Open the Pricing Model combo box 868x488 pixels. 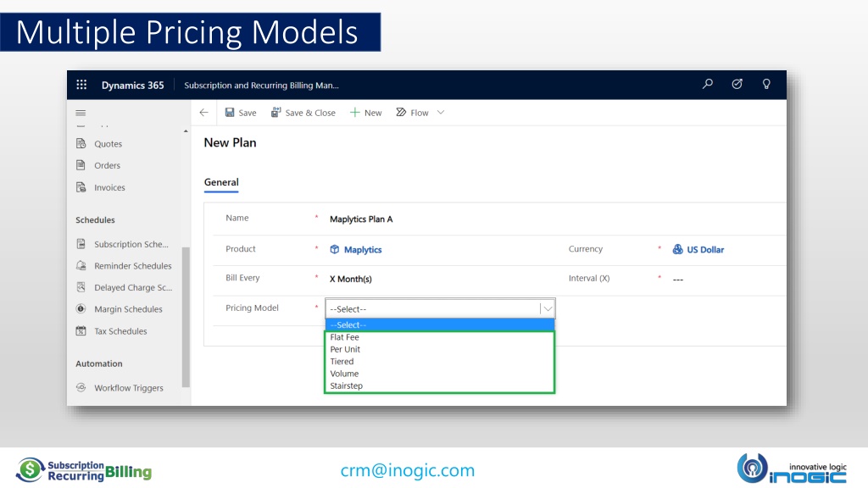[x=440, y=308]
